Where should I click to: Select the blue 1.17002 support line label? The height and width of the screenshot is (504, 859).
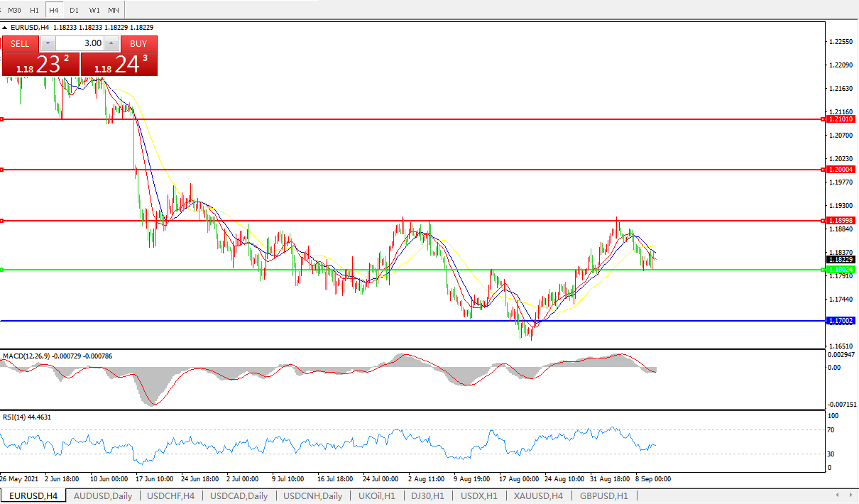tap(841, 321)
